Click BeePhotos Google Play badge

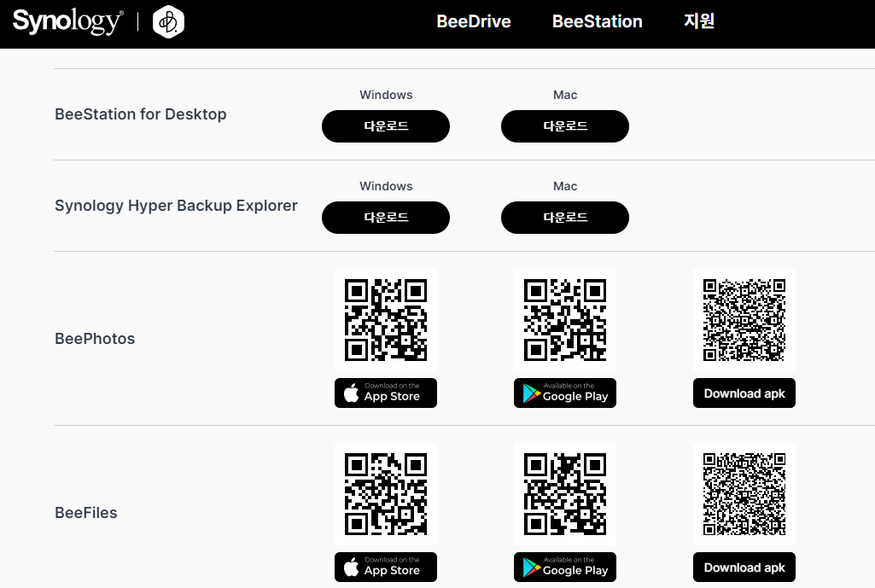click(x=565, y=393)
